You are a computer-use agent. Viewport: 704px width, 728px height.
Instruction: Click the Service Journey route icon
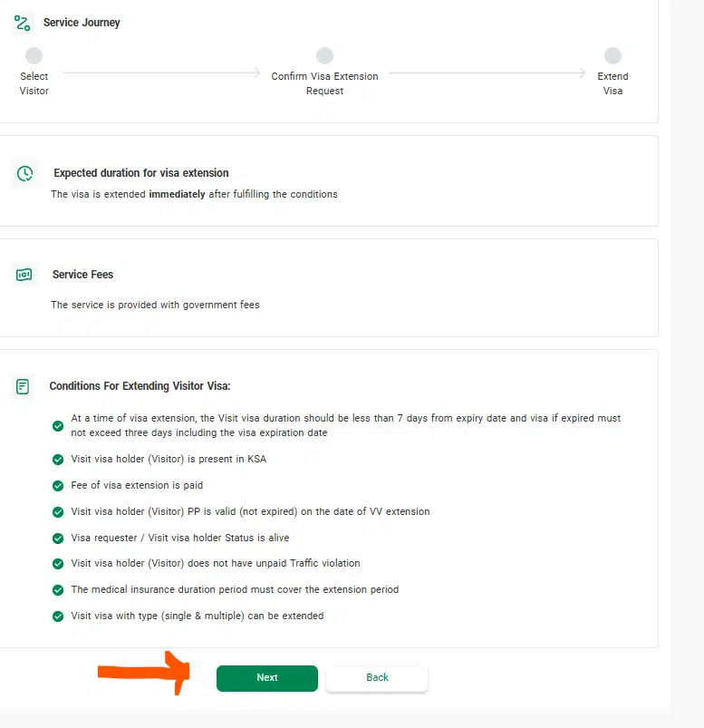click(x=23, y=23)
